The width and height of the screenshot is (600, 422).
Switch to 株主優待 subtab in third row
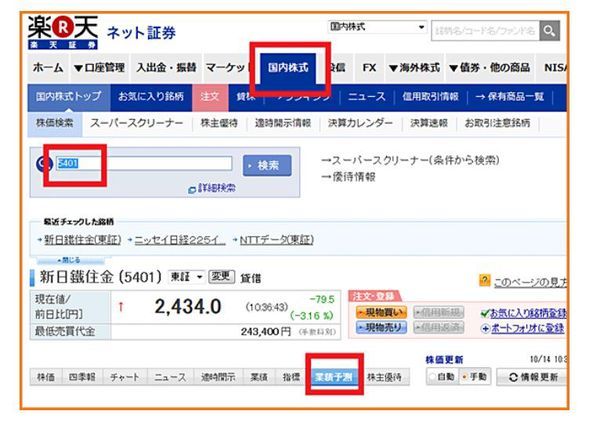tap(219, 123)
